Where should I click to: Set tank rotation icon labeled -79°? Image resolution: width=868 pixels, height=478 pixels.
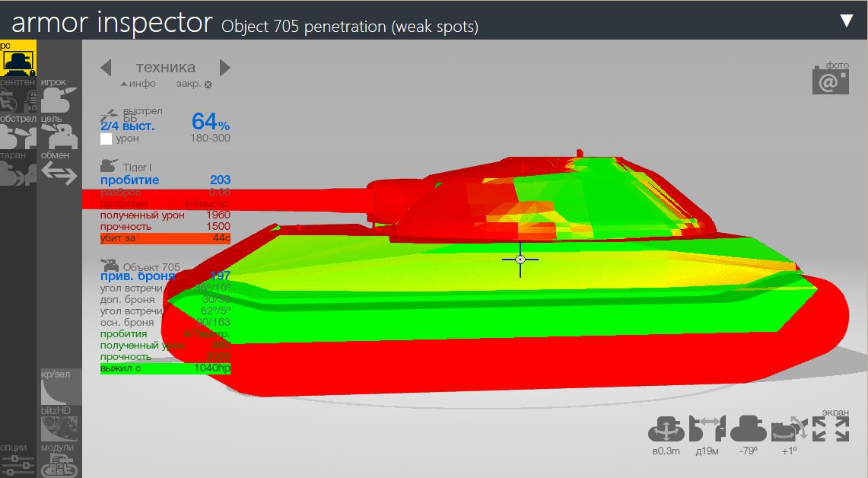749,429
